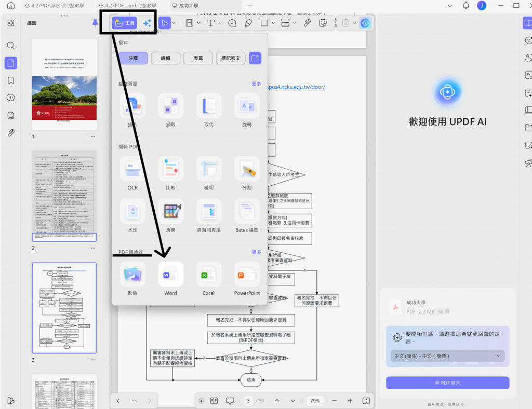This screenshot has width=532, height=409.
Task: Select the rectangle shape tool
Action: [264, 23]
